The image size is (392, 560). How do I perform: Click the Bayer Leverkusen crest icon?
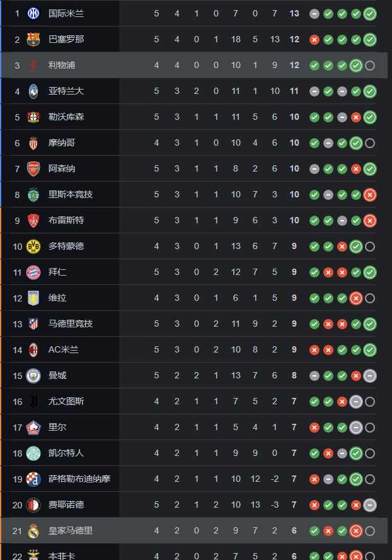pyautogui.click(x=33, y=117)
